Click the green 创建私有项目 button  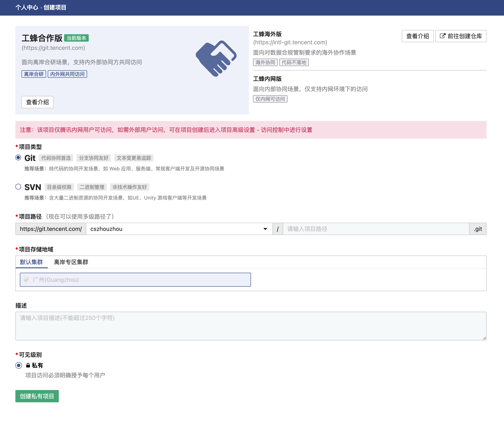click(x=37, y=396)
